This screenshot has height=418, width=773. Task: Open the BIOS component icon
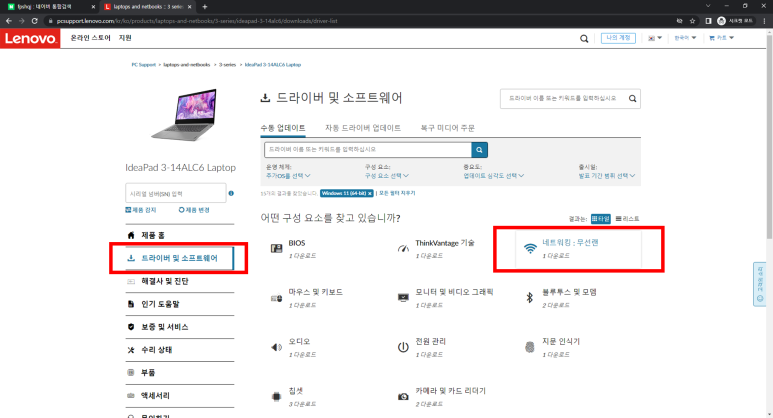pyautogui.click(x=277, y=248)
